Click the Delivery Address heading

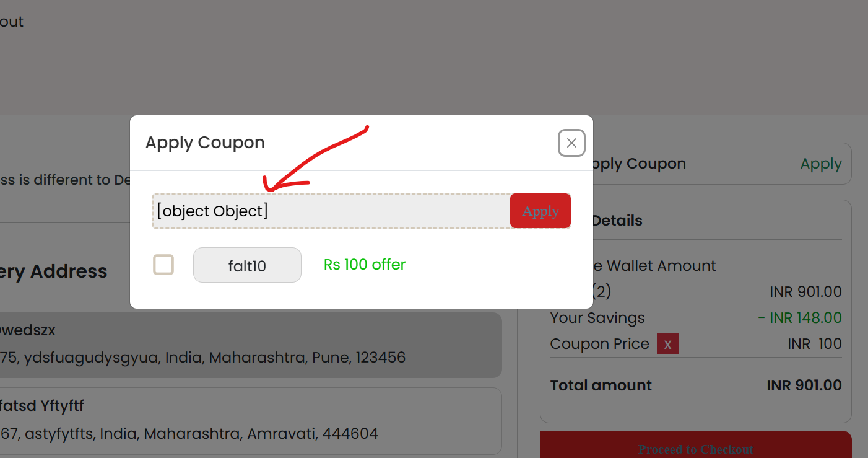(x=54, y=271)
